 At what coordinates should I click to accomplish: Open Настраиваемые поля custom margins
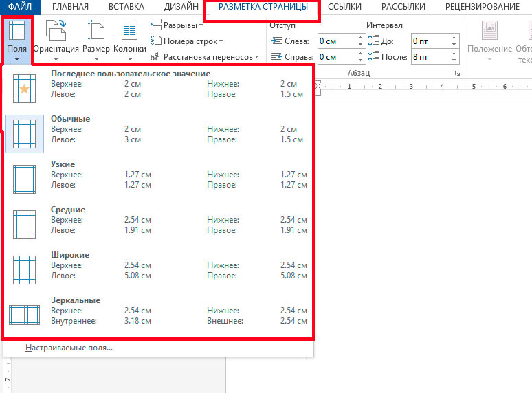(159, 348)
